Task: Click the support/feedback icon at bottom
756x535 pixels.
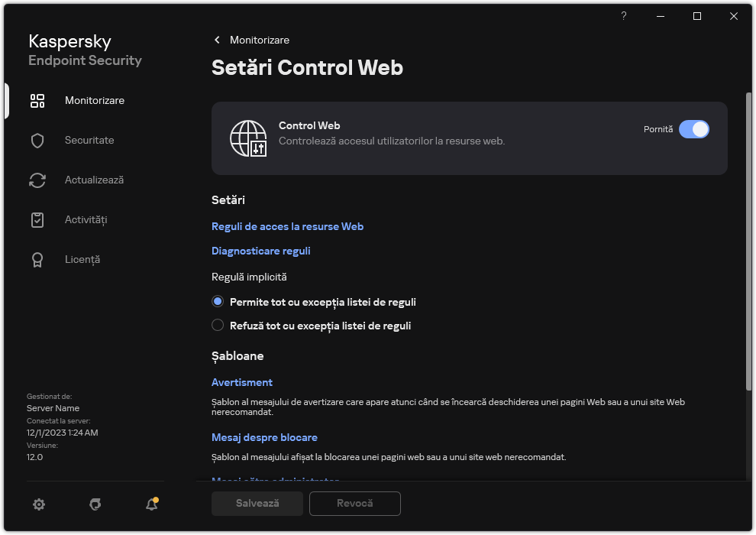Action: click(x=95, y=504)
